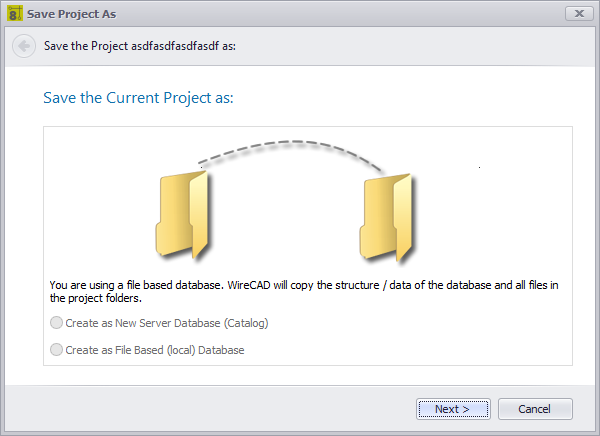Screen dimensions: 600x436
Task: Select Create as New Server Database radio circle
Action: coord(56,323)
